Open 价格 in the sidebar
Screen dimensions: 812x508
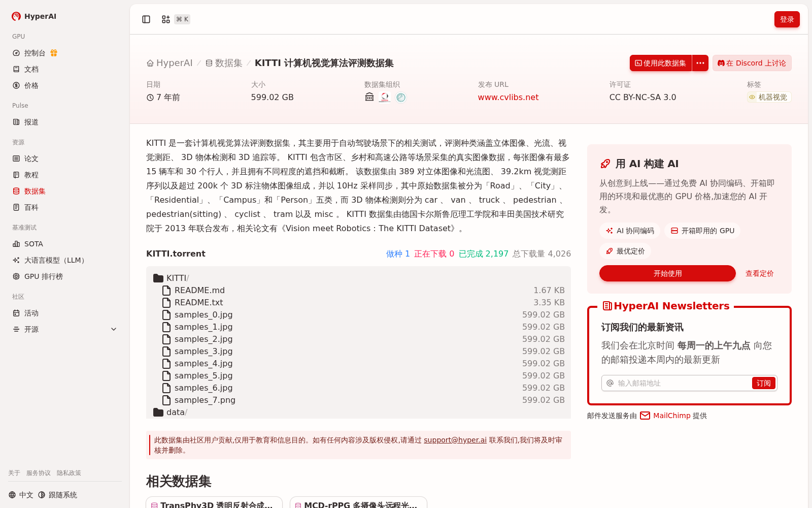(x=65, y=85)
